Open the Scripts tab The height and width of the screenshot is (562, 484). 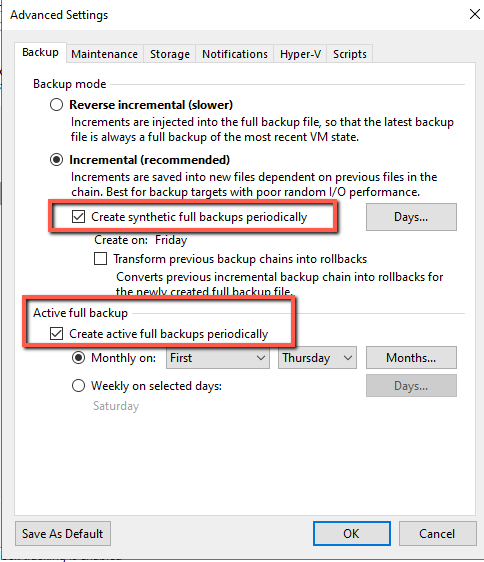[350, 54]
